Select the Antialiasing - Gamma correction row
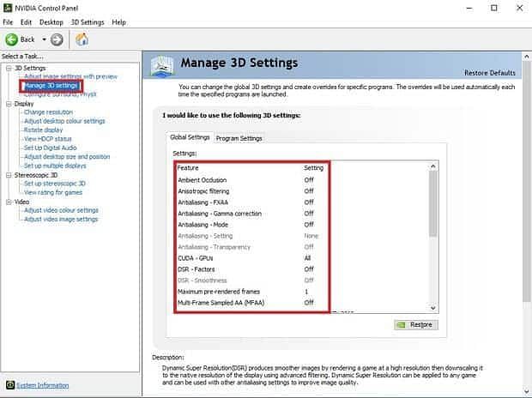532x398 pixels. 251,214
